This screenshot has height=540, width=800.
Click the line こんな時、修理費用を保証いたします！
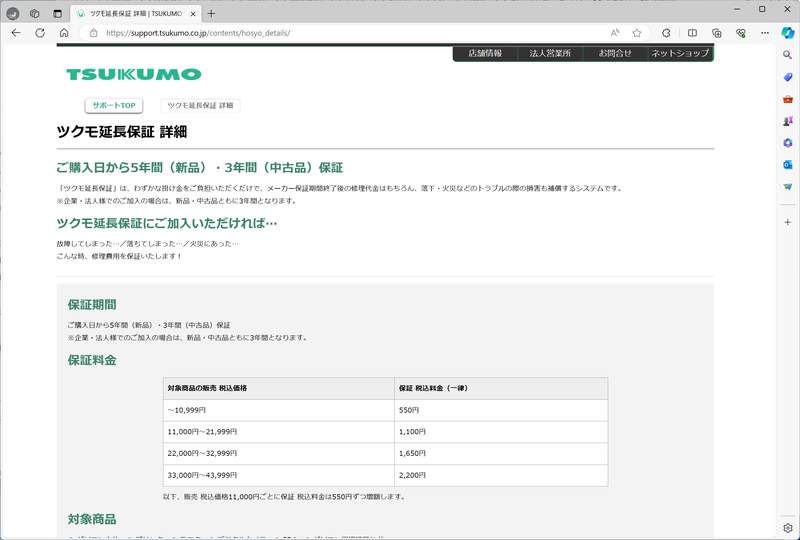tap(119, 256)
